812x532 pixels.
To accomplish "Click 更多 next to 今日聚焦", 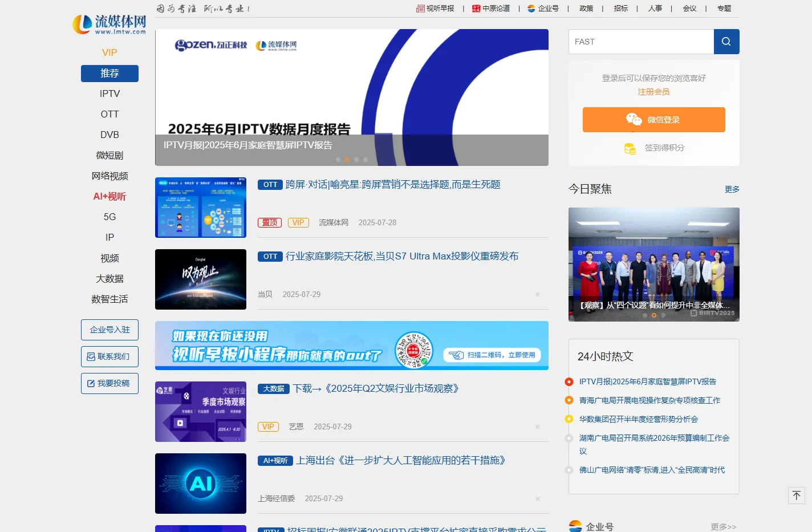I will tap(732, 189).
